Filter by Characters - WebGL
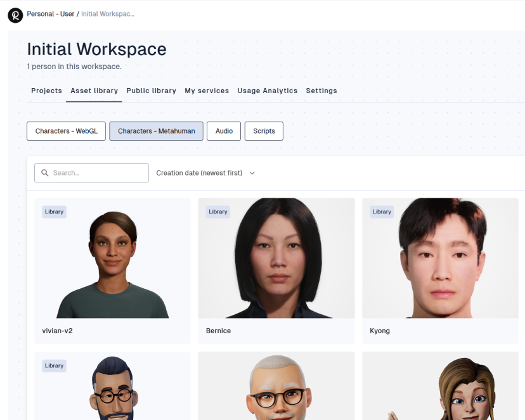 [x=67, y=131]
